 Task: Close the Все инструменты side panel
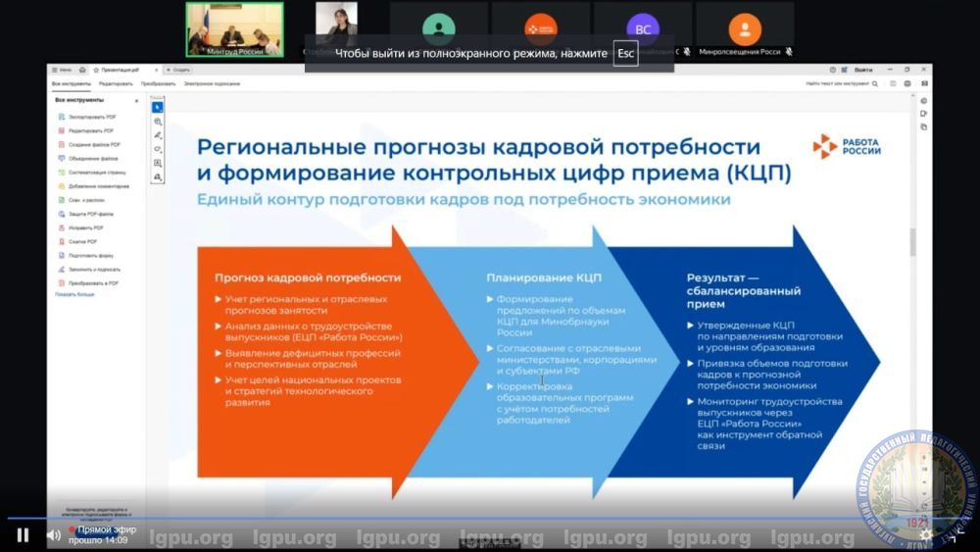click(x=136, y=100)
